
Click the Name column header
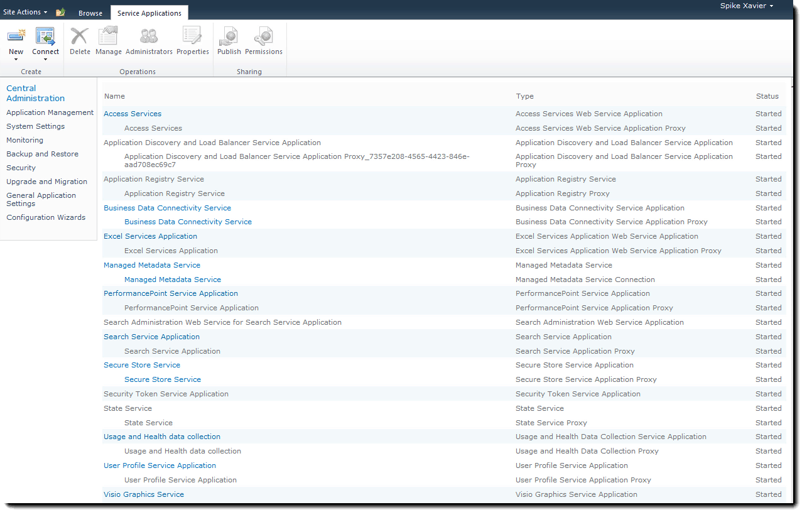click(114, 96)
